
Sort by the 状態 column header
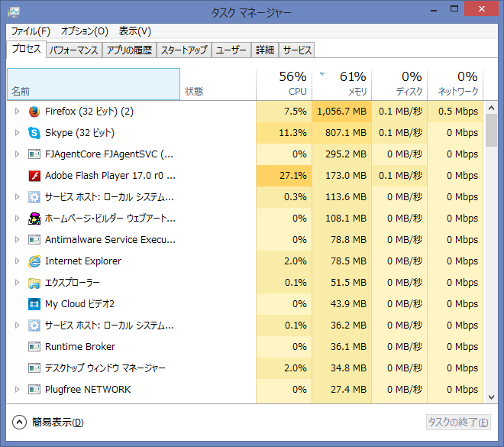218,84
